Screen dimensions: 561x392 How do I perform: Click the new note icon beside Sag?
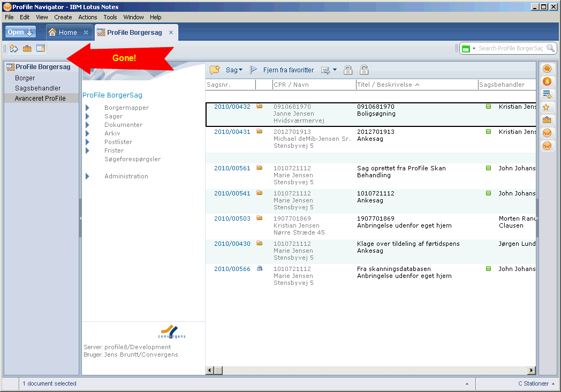[215, 70]
